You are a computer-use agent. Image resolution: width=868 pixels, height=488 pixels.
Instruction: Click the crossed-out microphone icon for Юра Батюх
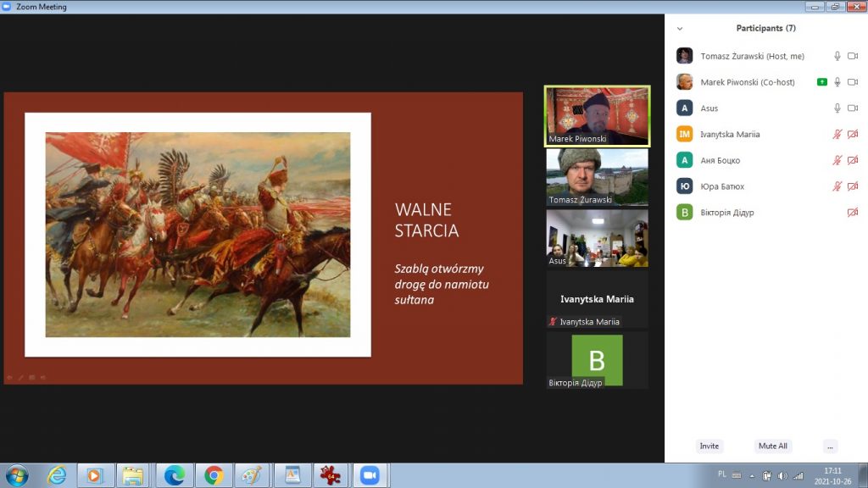point(837,186)
